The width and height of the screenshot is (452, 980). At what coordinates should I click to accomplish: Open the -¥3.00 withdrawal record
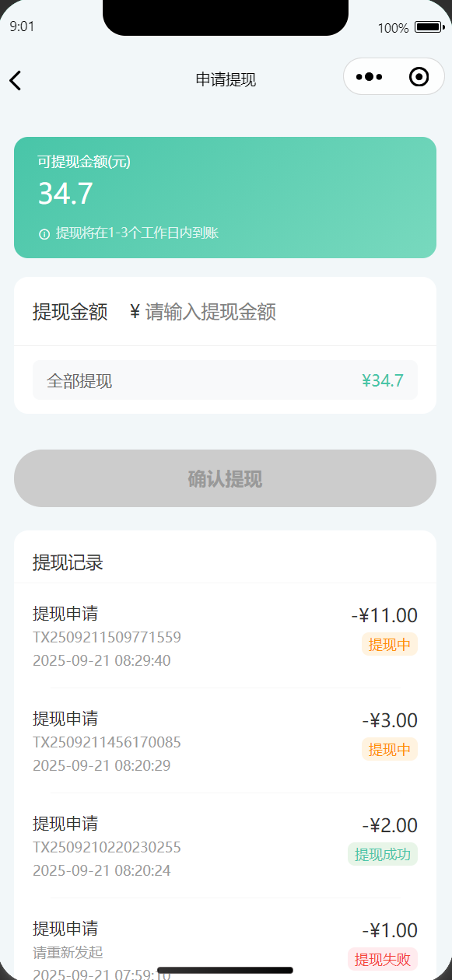225,741
